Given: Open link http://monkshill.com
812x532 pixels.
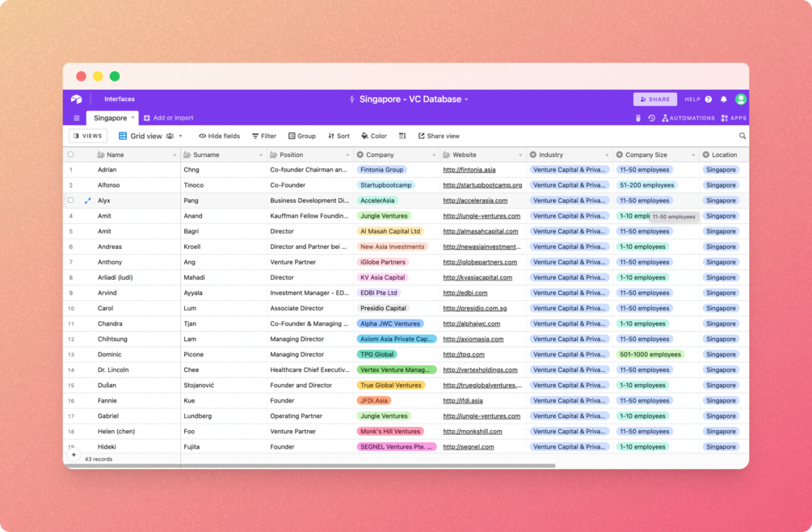Looking at the screenshot, I should (473, 432).
